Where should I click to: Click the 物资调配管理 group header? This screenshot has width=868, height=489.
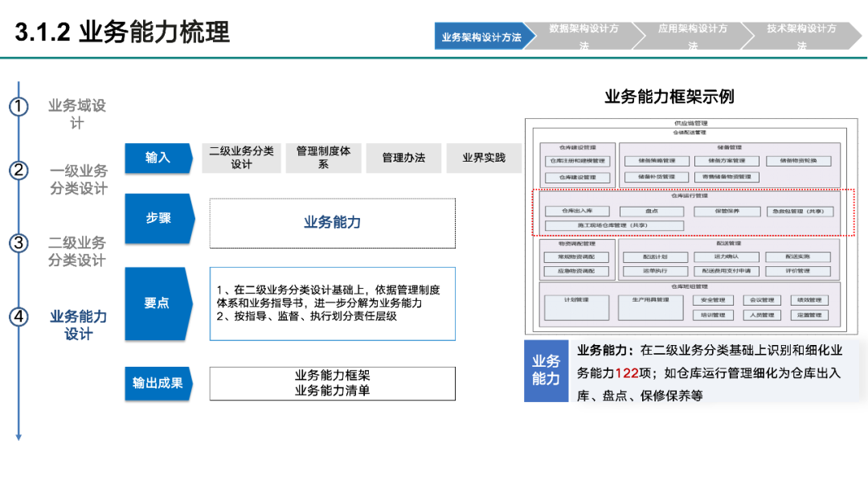577,243
